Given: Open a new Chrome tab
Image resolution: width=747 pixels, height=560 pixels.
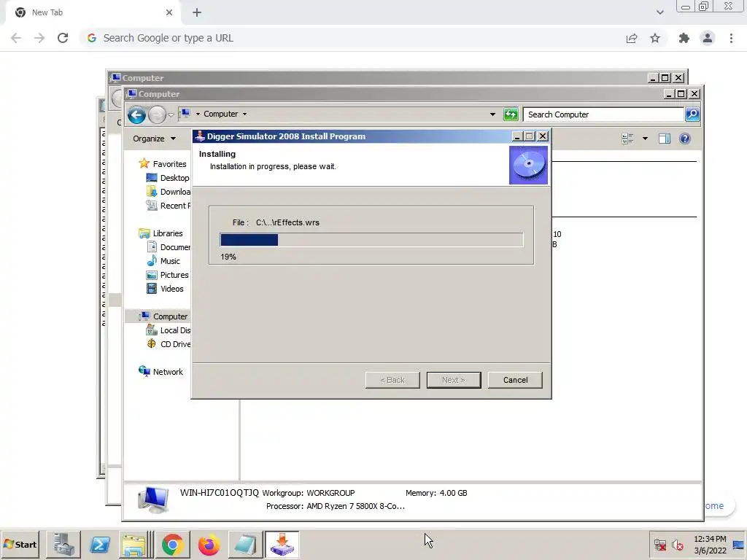Looking at the screenshot, I should tap(197, 12).
